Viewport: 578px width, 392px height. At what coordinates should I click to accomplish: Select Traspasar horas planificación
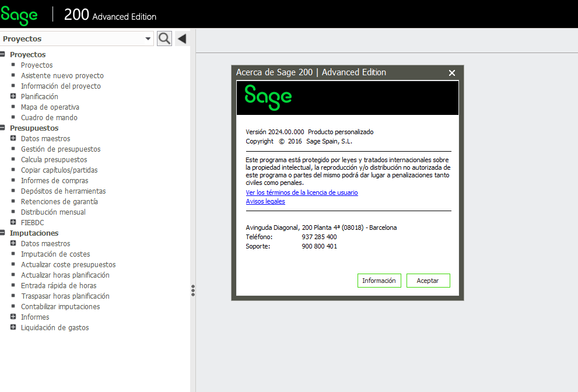click(65, 296)
